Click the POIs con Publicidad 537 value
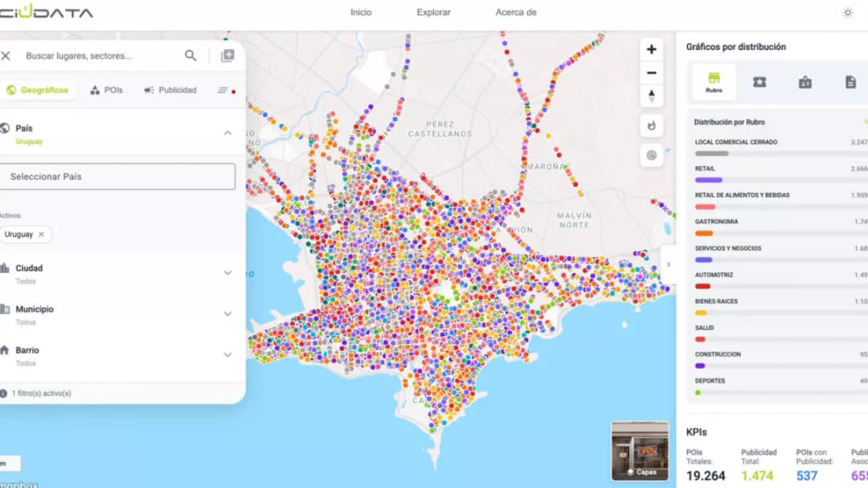This screenshot has width=868, height=488. (807, 476)
